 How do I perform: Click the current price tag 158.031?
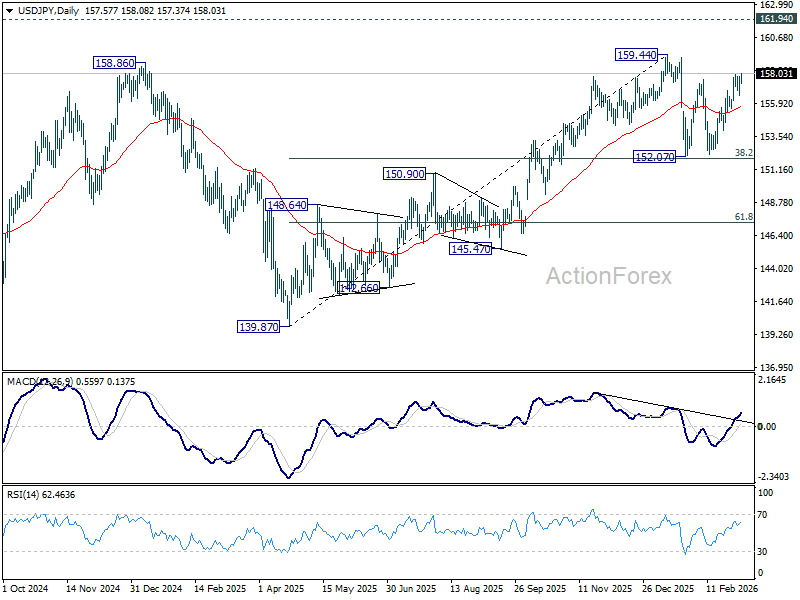pyautogui.click(x=776, y=73)
